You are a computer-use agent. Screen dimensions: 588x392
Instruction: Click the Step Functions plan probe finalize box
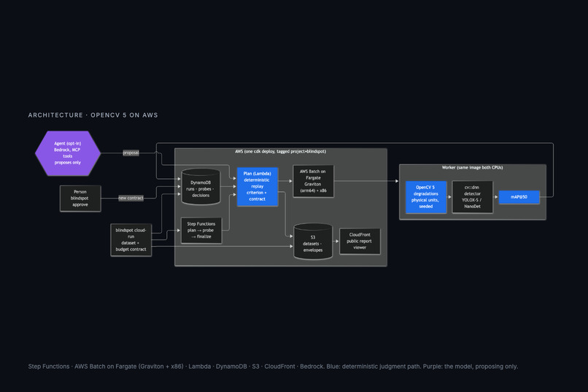(x=201, y=231)
